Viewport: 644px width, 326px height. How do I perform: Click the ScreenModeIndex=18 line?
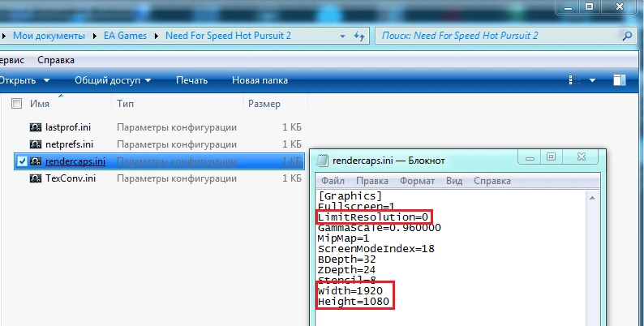point(376,249)
